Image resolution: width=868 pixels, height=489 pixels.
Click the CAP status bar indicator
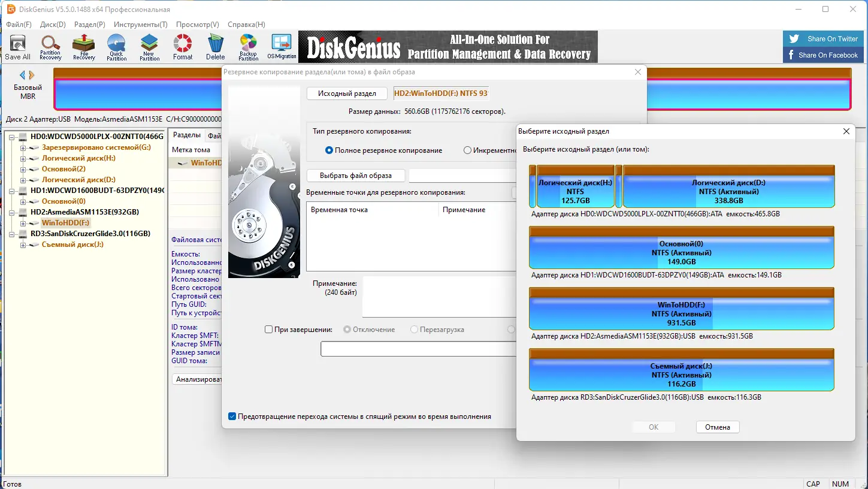click(813, 484)
